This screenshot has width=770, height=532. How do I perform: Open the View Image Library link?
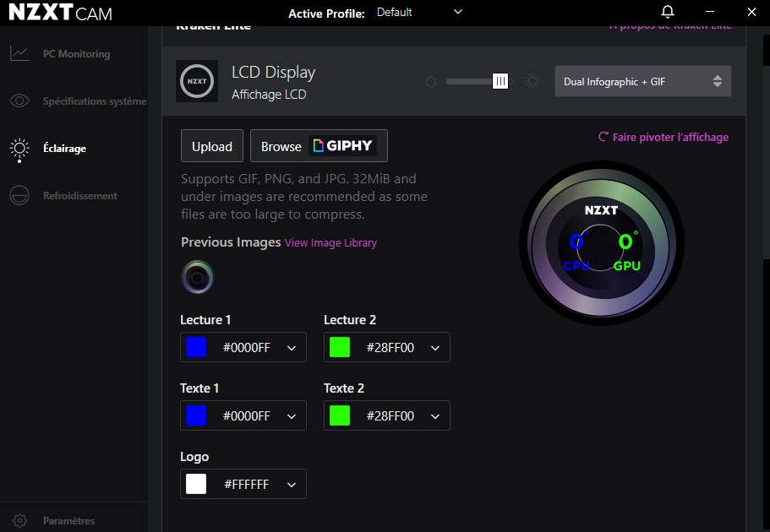tap(330, 243)
